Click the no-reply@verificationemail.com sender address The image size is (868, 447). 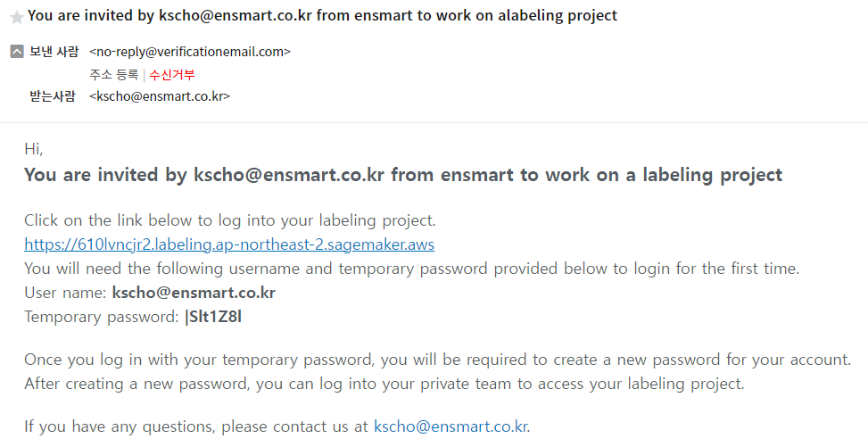tap(190, 52)
